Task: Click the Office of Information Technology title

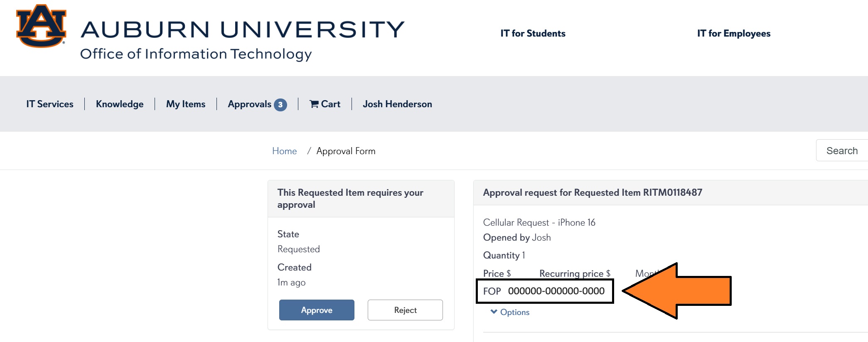Action: coord(196,54)
